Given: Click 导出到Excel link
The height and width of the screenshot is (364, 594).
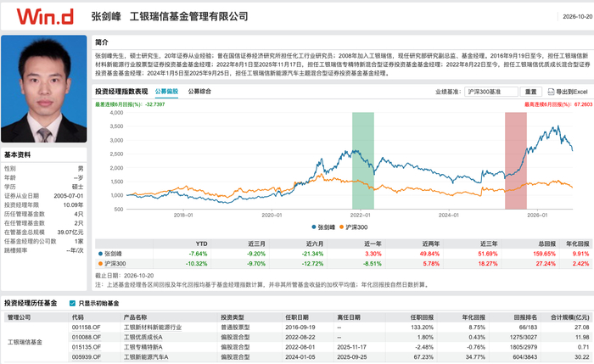Looking at the screenshot, I should 571,92.
